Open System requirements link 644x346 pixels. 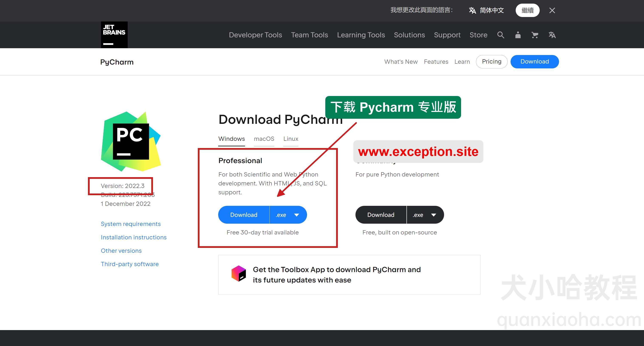pos(130,224)
